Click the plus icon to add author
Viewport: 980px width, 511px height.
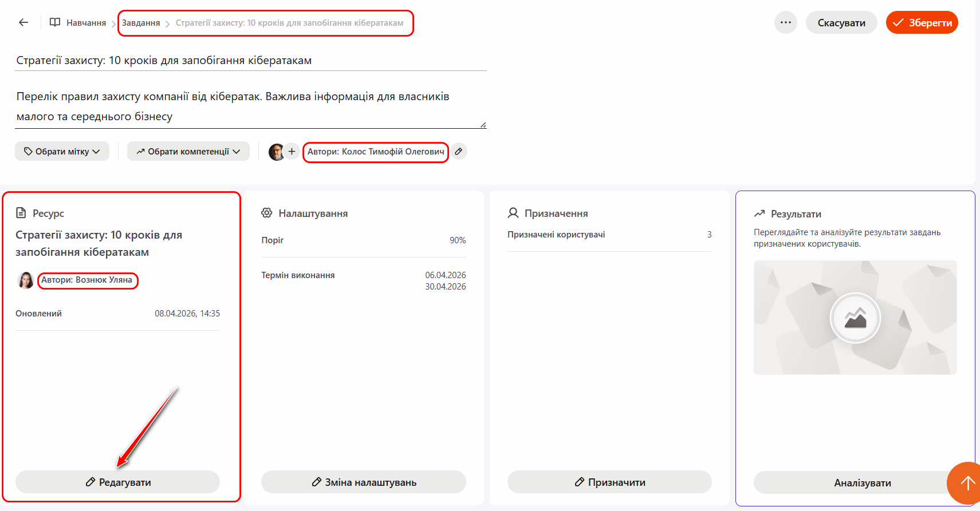292,152
